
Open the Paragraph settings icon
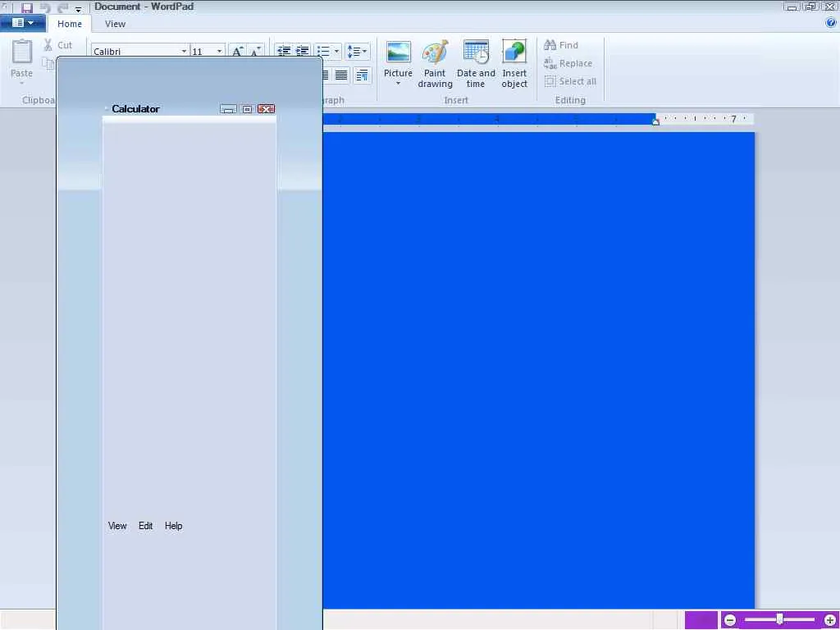pos(362,75)
